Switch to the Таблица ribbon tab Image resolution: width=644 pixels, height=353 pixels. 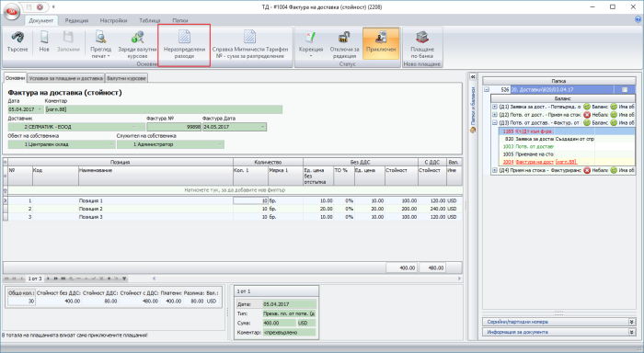(149, 20)
